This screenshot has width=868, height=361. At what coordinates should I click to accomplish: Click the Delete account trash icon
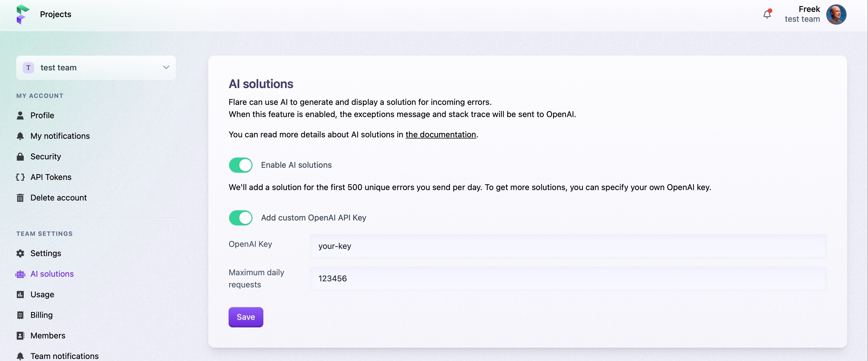pyautogui.click(x=20, y=198)
